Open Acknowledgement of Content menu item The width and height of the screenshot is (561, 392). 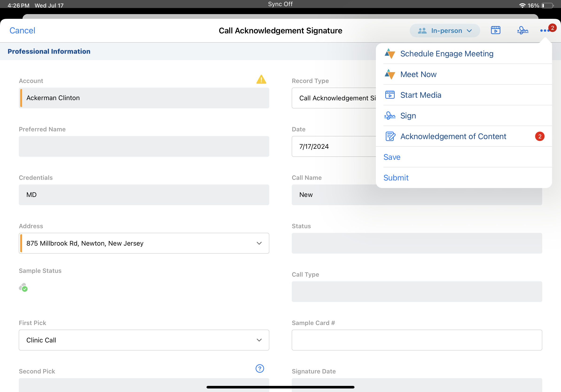tap(453, 136)
